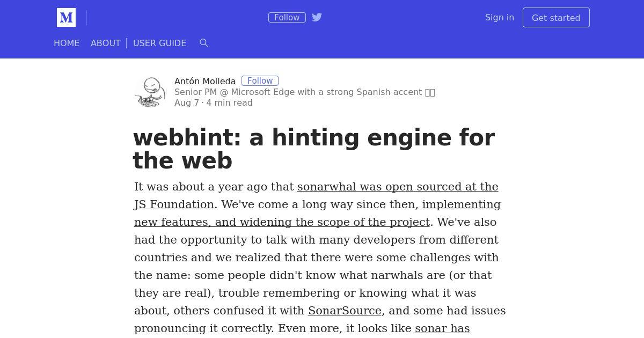Click the Get started button

556,18
